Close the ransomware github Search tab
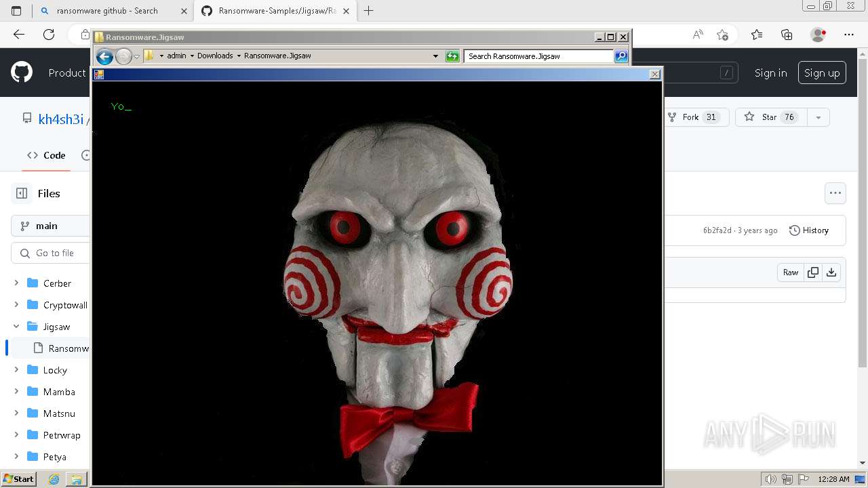The width and height of the screenshot is (868, 488). tap(184, 11)
